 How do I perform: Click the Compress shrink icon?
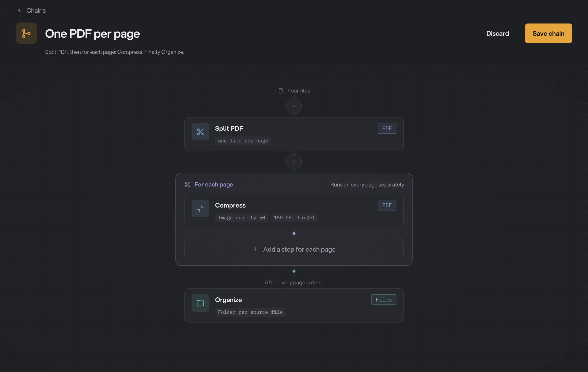[x=200, y=209]
